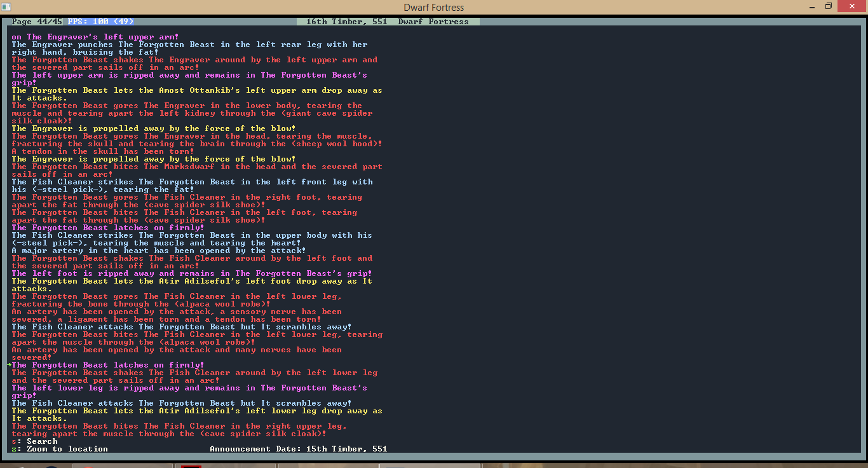Close the Dwarf Fortress window
This screenshot has width=868, height=468.
click(851, 6)
